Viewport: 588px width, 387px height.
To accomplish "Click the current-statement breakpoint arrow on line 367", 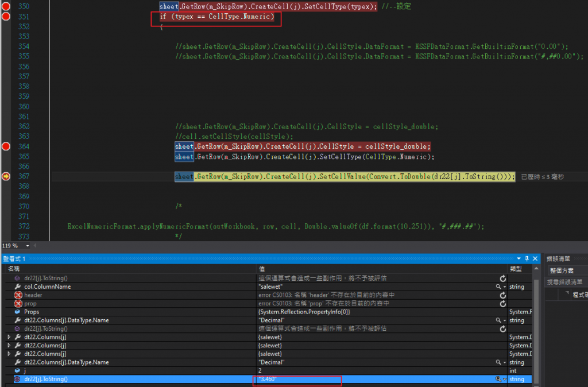I will click(6, 176).
